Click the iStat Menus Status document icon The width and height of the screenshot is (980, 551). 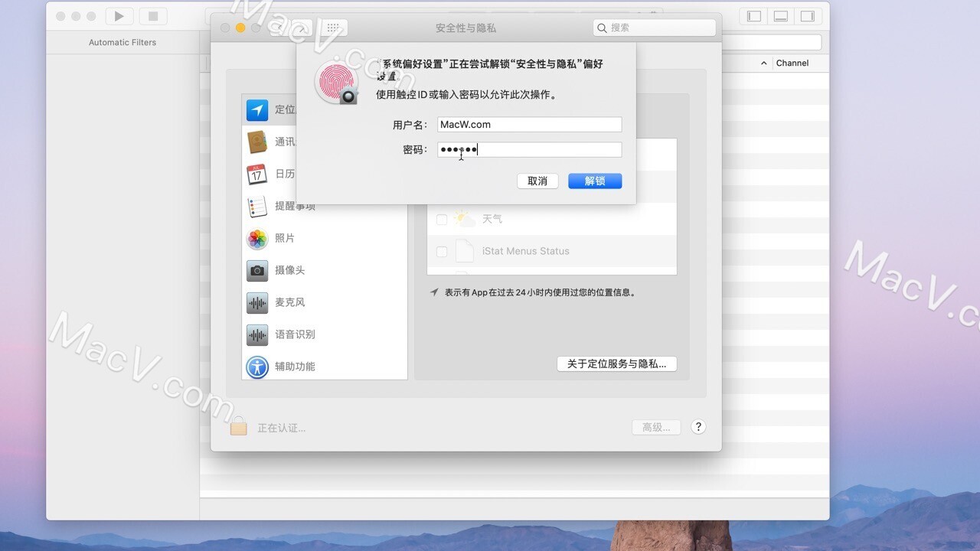point(465,251)
